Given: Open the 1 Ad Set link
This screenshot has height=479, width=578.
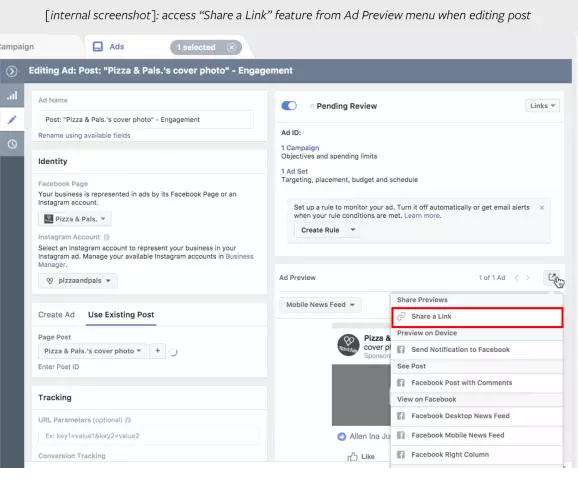Looking at the screenshot, I should coord(294,171).
